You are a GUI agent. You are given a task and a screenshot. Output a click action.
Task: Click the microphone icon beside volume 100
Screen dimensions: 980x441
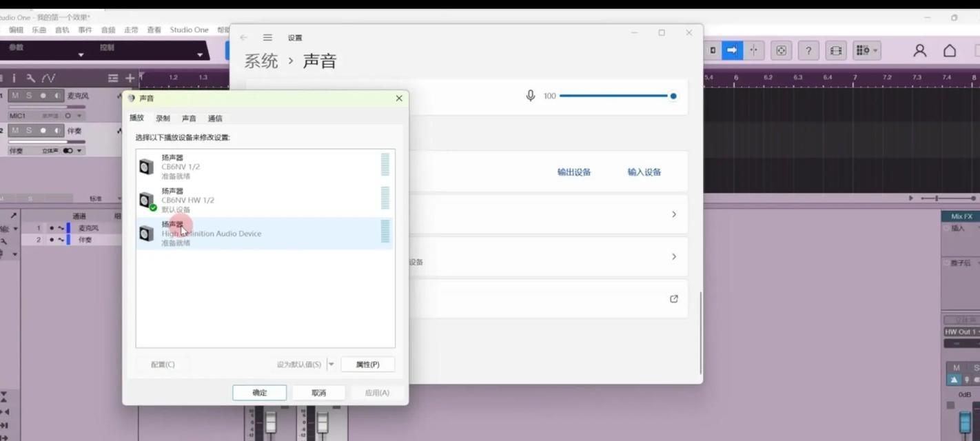(x=530, y=96)
